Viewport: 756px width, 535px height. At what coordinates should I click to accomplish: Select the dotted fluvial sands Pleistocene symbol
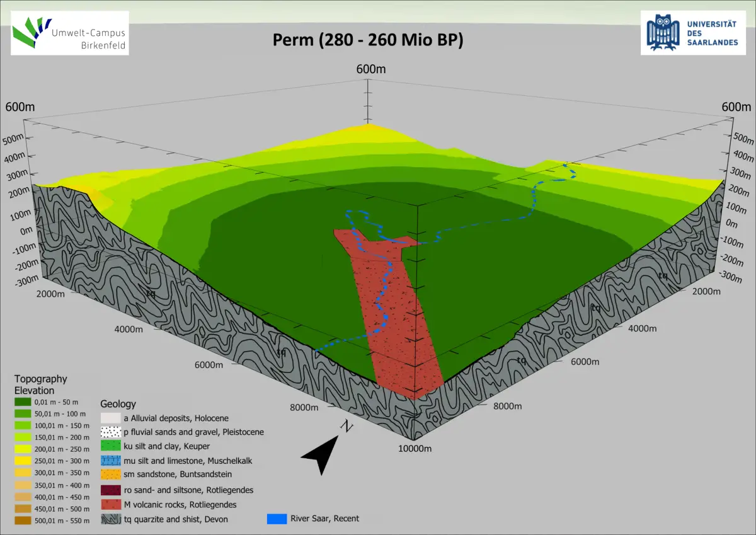click(110, 432)
